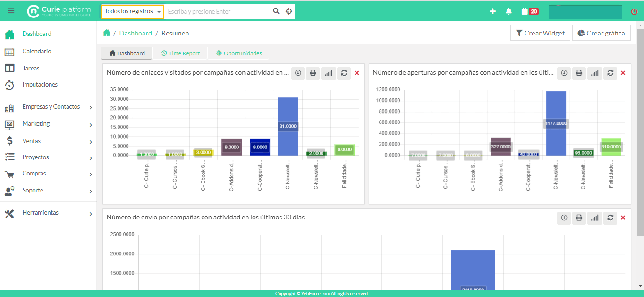Image resolution: width=644 pixels, height=297 pixels.
Task: Print the 'enlaces visitados' widget
Action: point(313,73)
